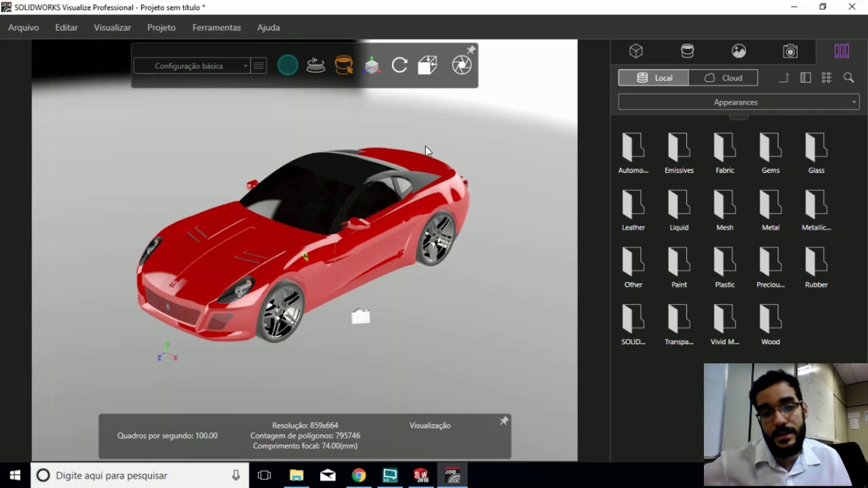Open the Arquivo menu
The height and width of the screenshot is (488, 868).
[x=24, y=28]
